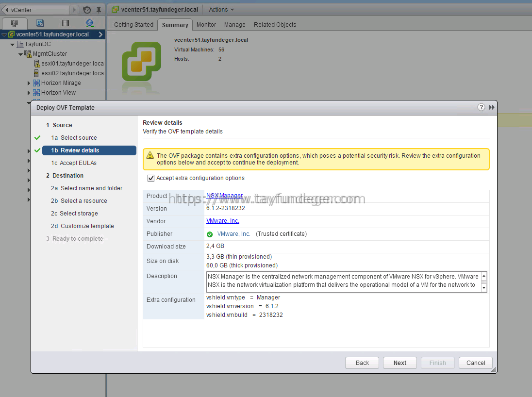Switch to the Summary tab
Image resolution: width=532 pixels, height=397 pixels.
pyautogui.click(x=175, y=25)
